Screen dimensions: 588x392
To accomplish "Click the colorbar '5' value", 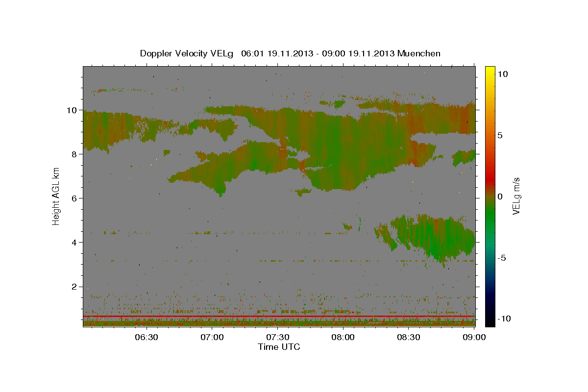I will (x=500, y=135).
